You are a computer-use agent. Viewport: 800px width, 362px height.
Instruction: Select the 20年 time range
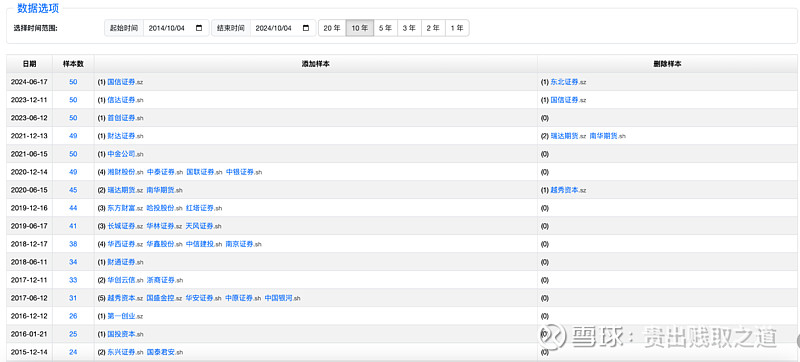[x=332, y=29]
